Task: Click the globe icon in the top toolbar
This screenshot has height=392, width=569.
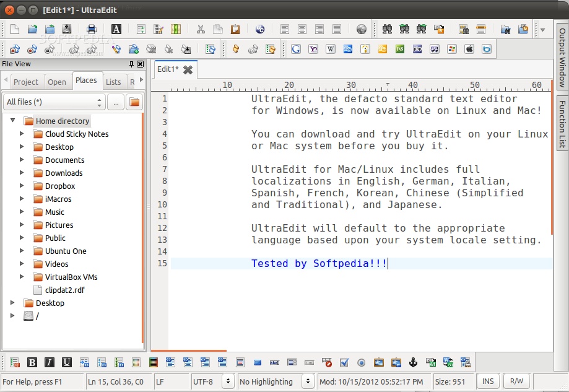Action: tap(361, 29)
